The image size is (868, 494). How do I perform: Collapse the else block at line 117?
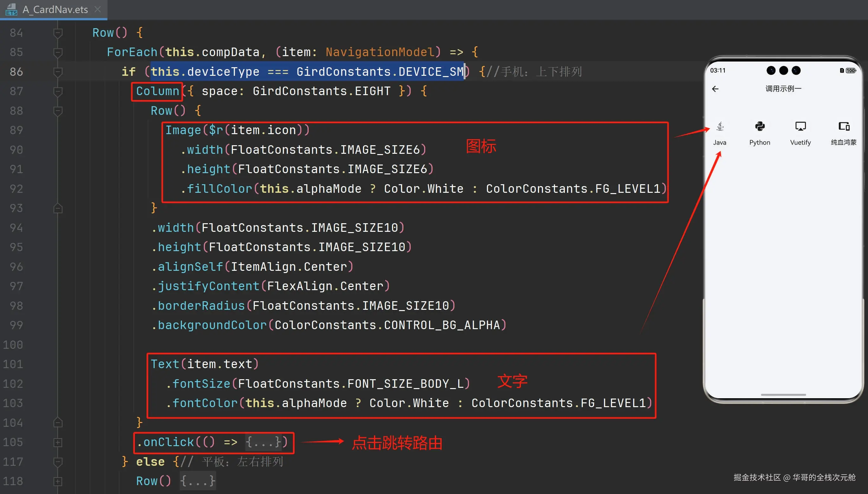[x=58, y=462]
